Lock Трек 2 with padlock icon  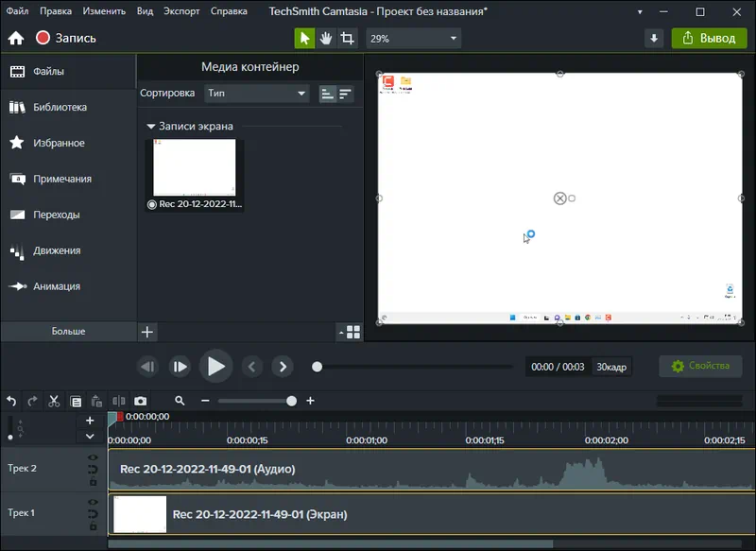tap(93, 482)
